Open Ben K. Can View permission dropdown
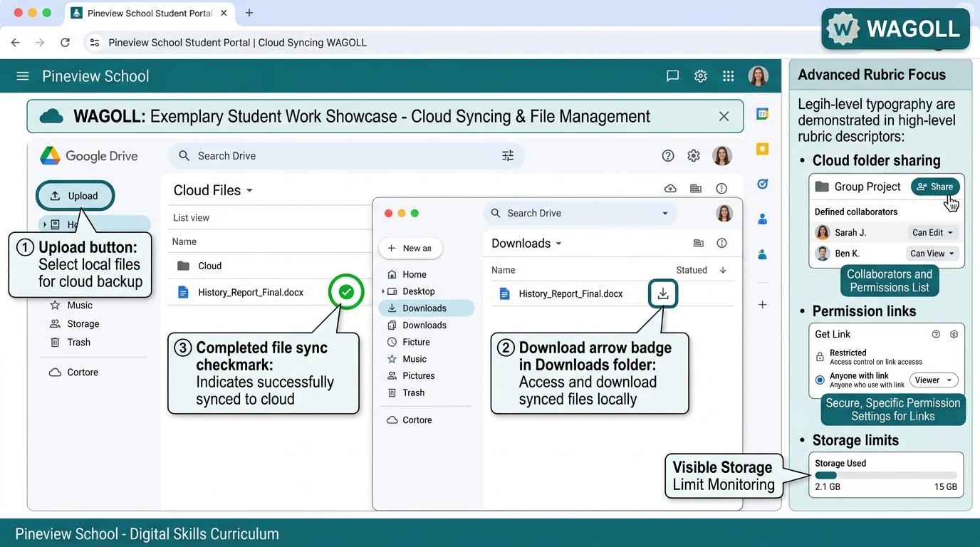 click(932, 253)
